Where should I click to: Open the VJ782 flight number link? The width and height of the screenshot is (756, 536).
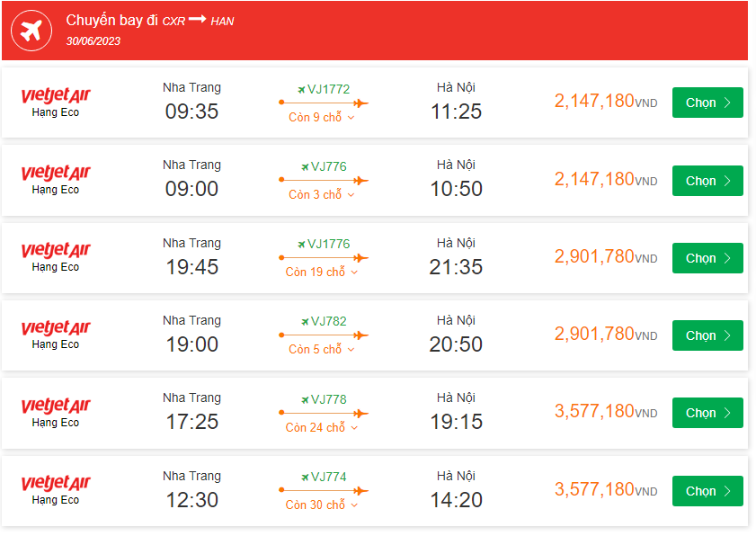pos(328,321)
